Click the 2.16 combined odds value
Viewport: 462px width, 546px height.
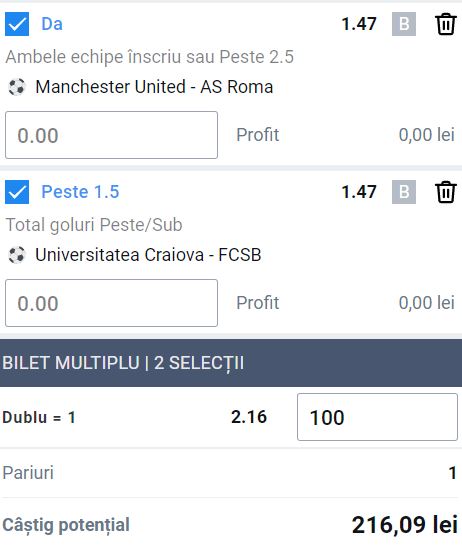(x=249, y=417)
